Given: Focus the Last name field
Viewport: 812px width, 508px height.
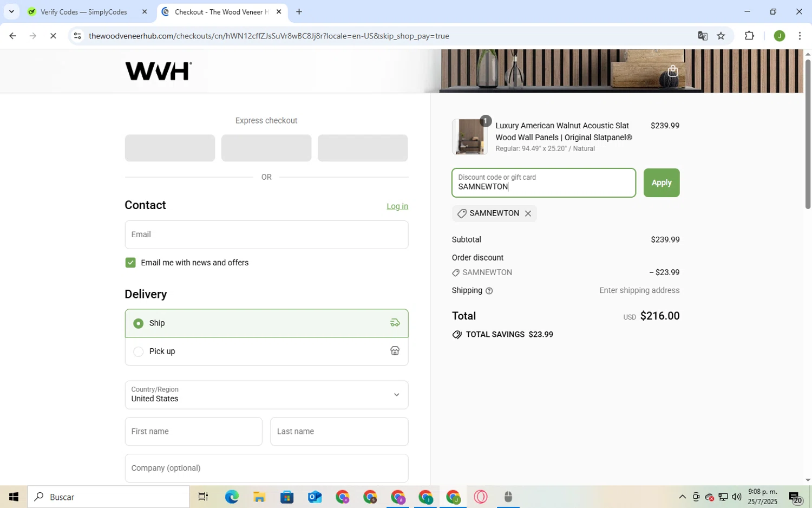Looking at the screenshot, I should tap(339, 432).
